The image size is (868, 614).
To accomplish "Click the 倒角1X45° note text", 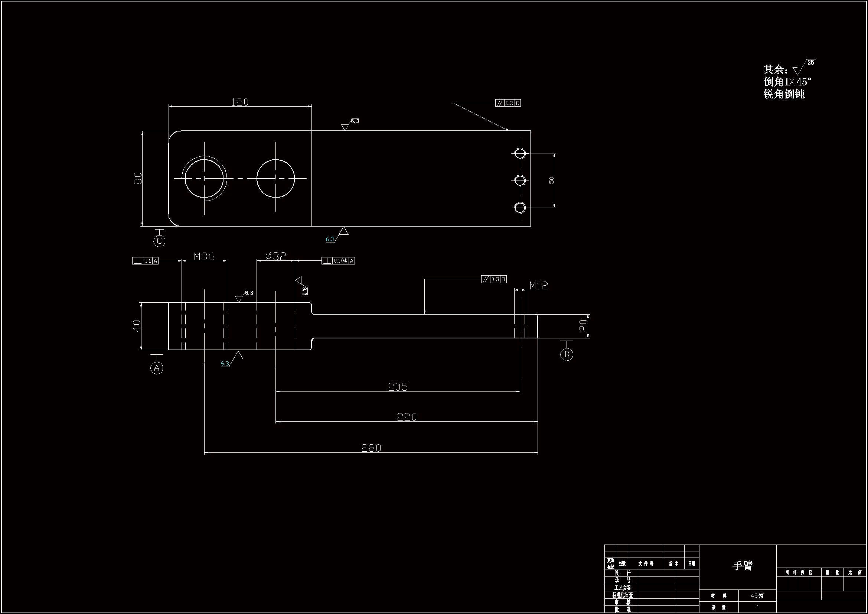I will pyautogui.click(x=787, y=82).
